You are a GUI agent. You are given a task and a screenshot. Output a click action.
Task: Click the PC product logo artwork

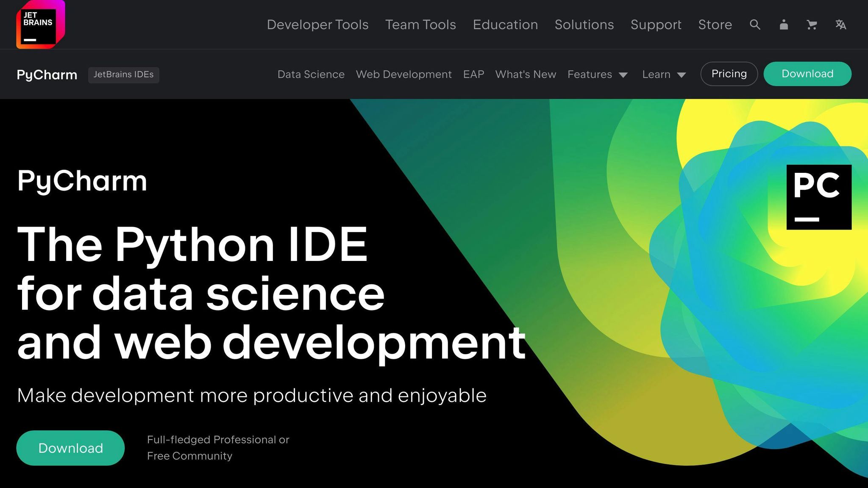[819, 197]
